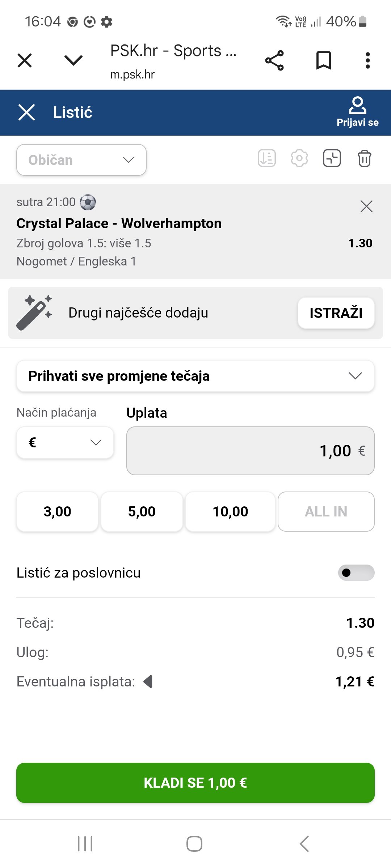Select the 5,00 stake amount

142,511
